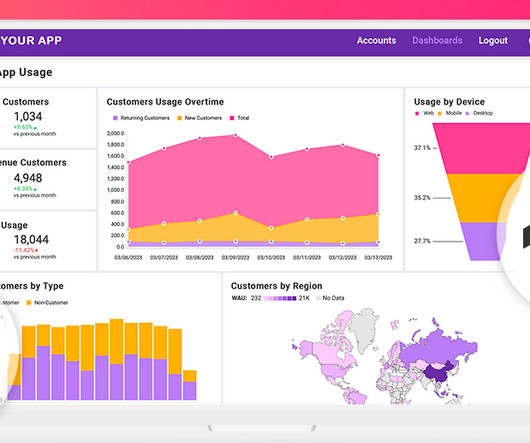Switch to the Dashboards tab

[x=437, y=41]
